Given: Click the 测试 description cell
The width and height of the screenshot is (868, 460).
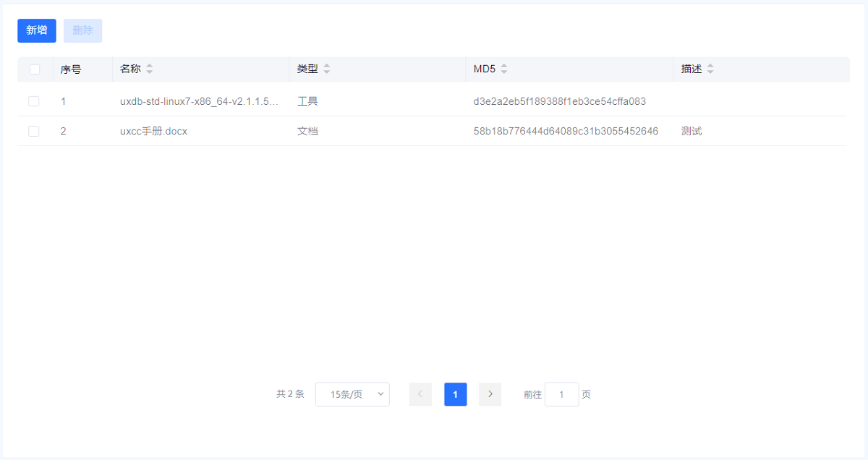Looking at the screenshot, I should coord(692,131).
